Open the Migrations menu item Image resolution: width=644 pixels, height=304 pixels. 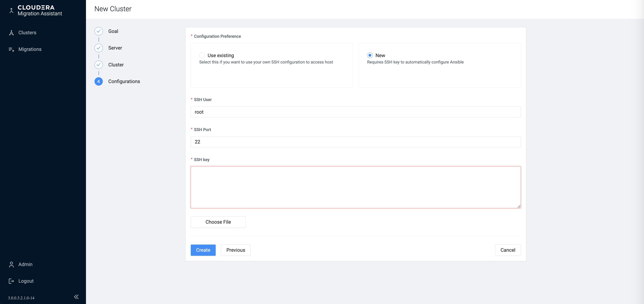click(30, 50)
